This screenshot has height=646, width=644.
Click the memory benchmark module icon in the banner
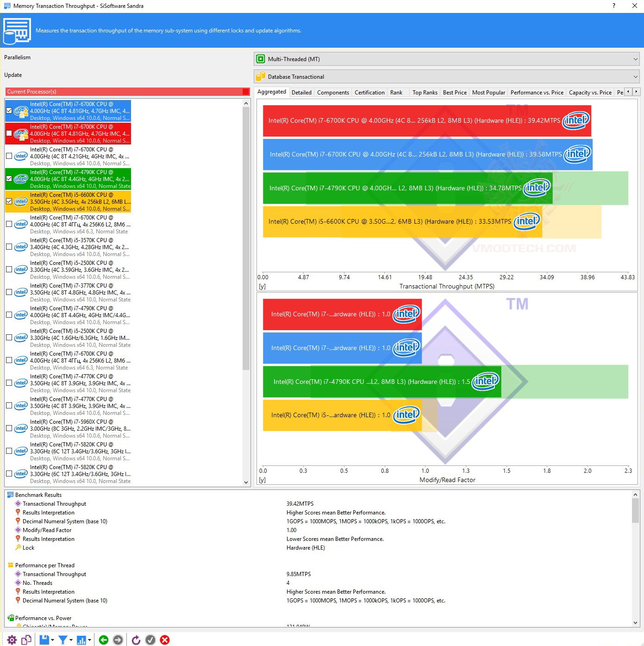click(17, 31)
